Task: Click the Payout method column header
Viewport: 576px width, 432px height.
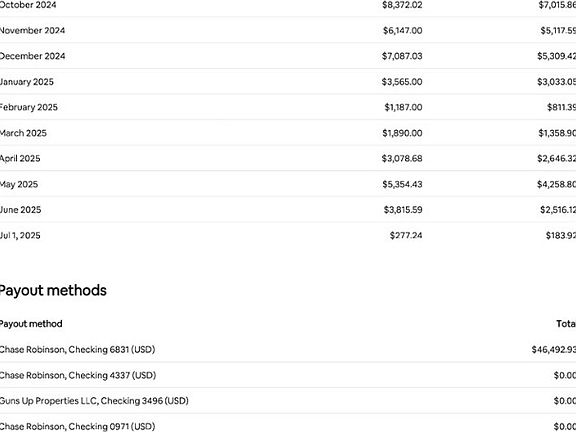Action: coord(31,324)
